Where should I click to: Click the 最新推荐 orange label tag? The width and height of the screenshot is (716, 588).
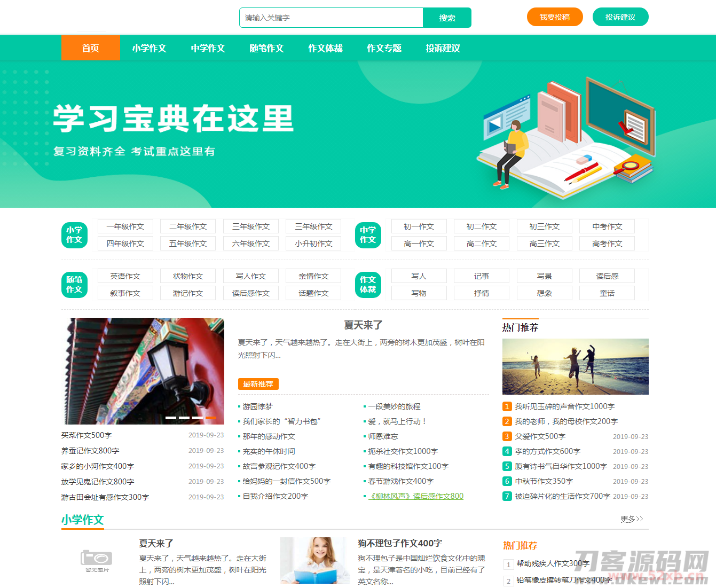259,383
